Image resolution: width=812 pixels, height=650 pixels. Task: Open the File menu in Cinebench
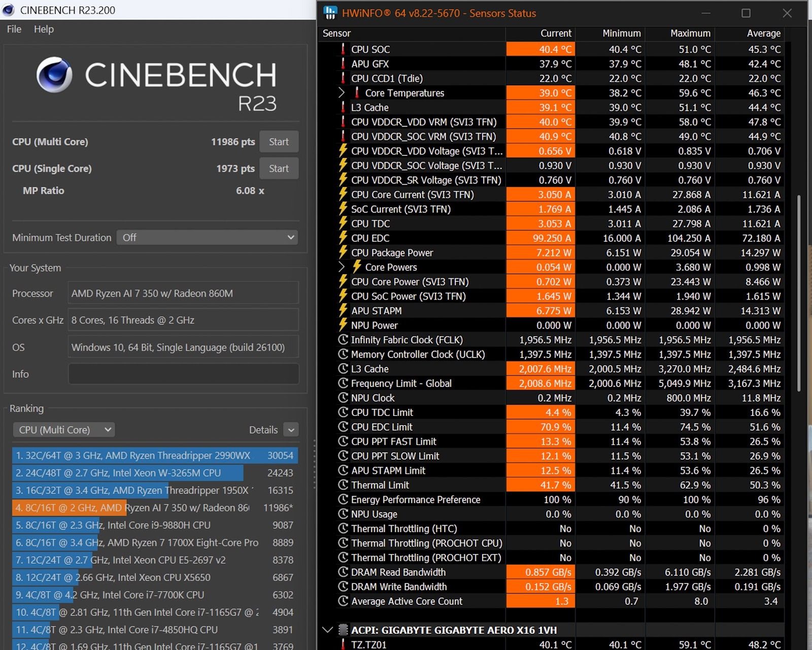(x=14, y=29)
